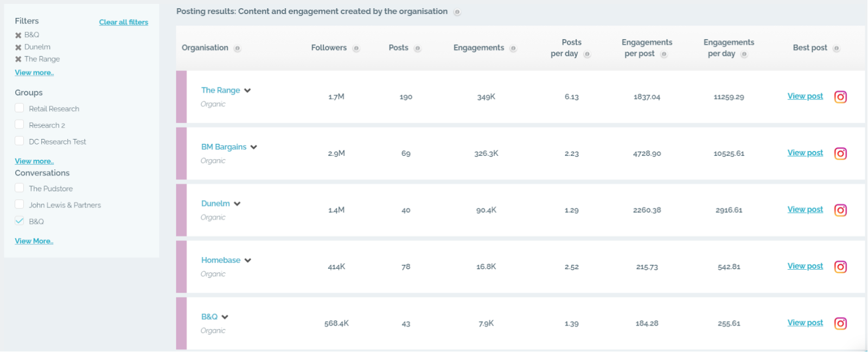Open View post link for Dunelm
The width and height of the screenshot is (868, 355).
(805, 209)
